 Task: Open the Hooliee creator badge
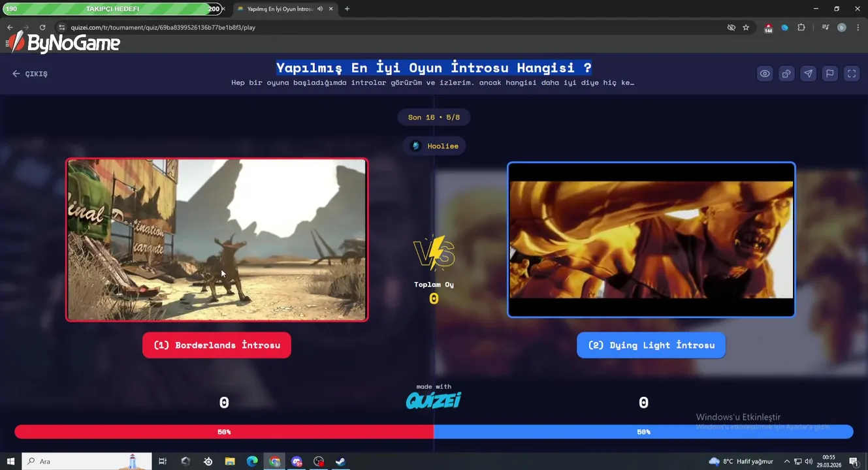[434, 146]
